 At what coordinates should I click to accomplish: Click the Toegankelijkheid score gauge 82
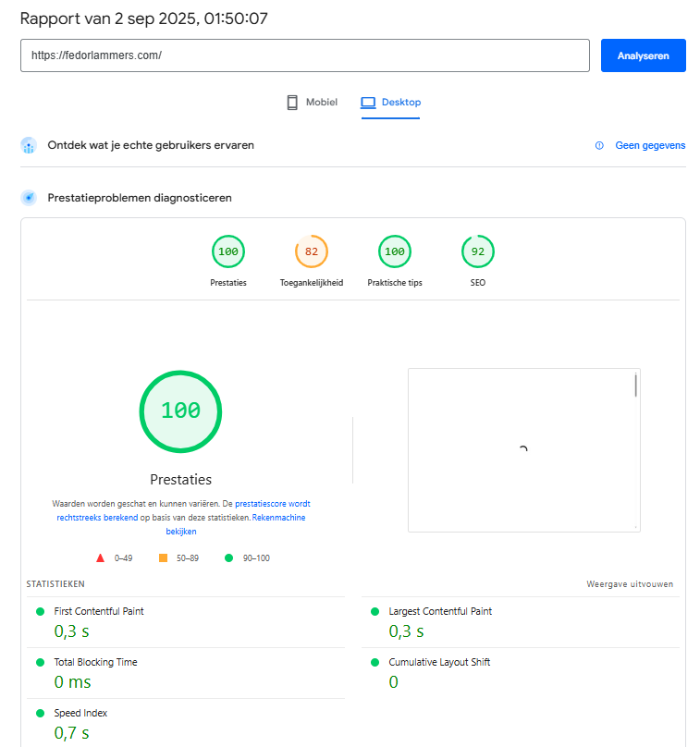click(311, 251)
